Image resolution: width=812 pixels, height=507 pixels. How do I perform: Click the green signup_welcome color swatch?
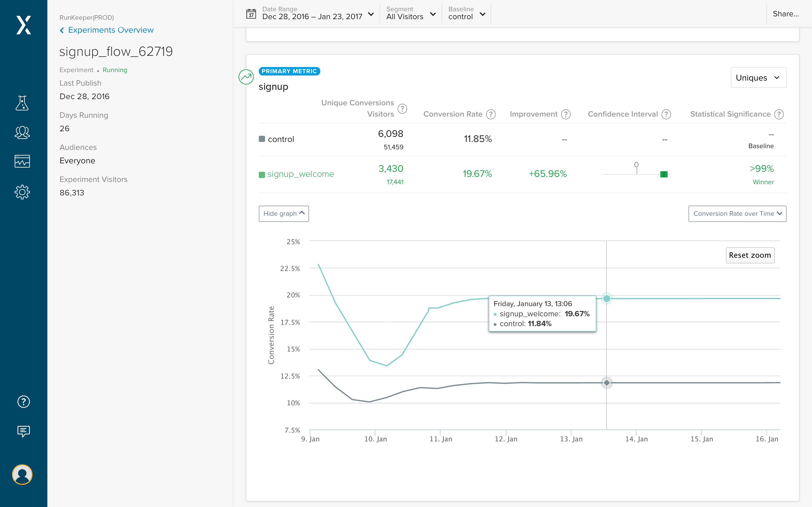click(x=262, y=174)
